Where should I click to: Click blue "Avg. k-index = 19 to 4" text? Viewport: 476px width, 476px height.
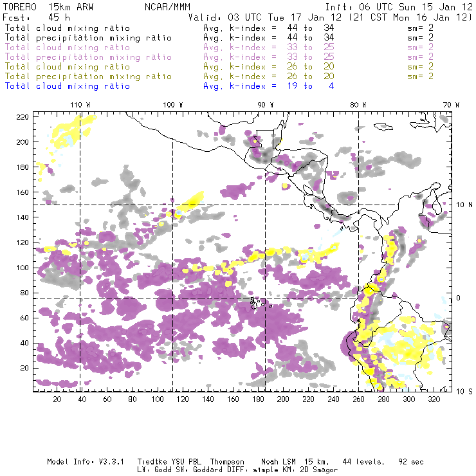[x=269, y=86]
